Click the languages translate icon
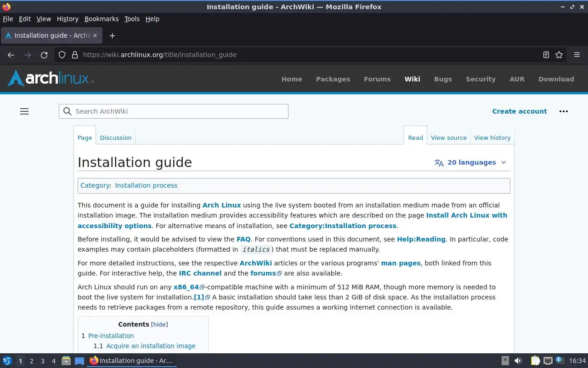 pyautogui.click(x=439, y=163)
